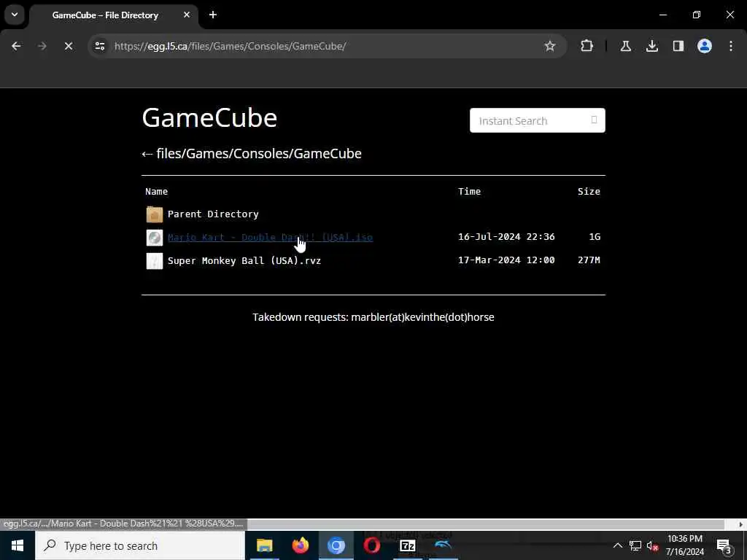Click the Parent Directory folder icon
The height and width of the screenshot is (560, 747).
[x=155, y=214]
